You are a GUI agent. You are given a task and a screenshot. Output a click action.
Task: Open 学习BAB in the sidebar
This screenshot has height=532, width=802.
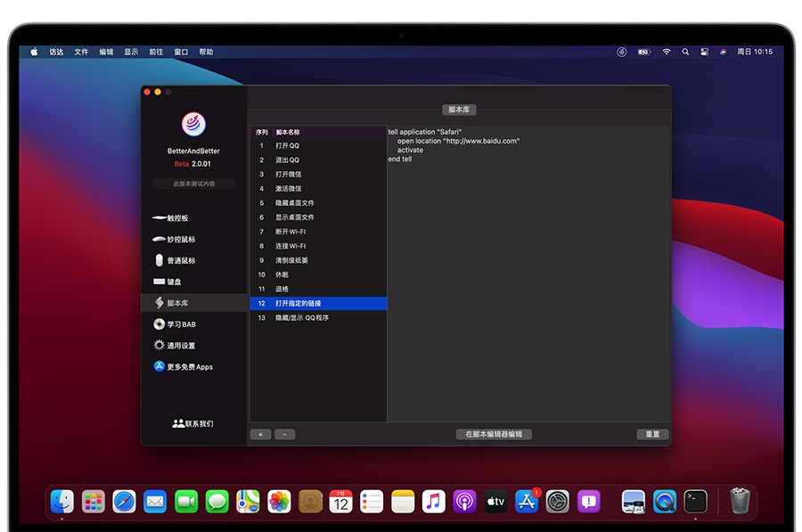[175, 324]
